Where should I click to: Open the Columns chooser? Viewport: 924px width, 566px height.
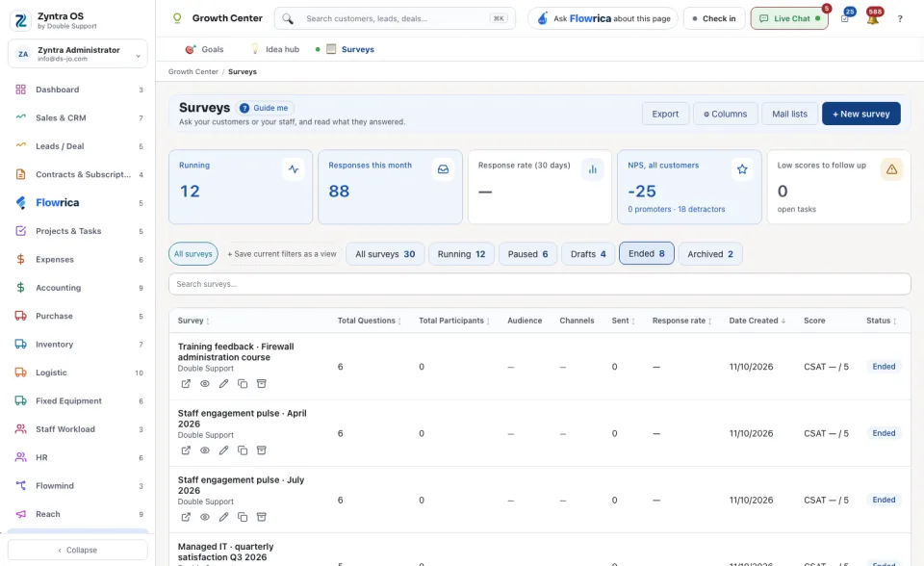(726, 114)
